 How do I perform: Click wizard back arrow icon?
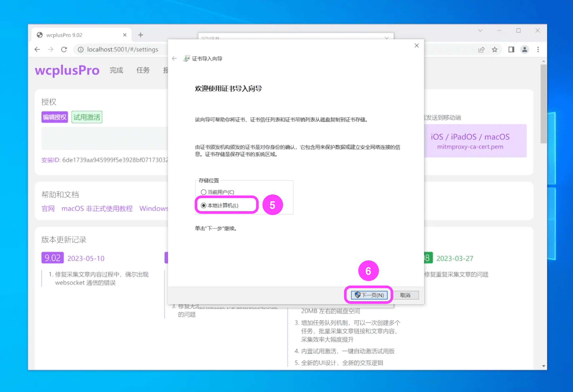(x=174, y=59)
